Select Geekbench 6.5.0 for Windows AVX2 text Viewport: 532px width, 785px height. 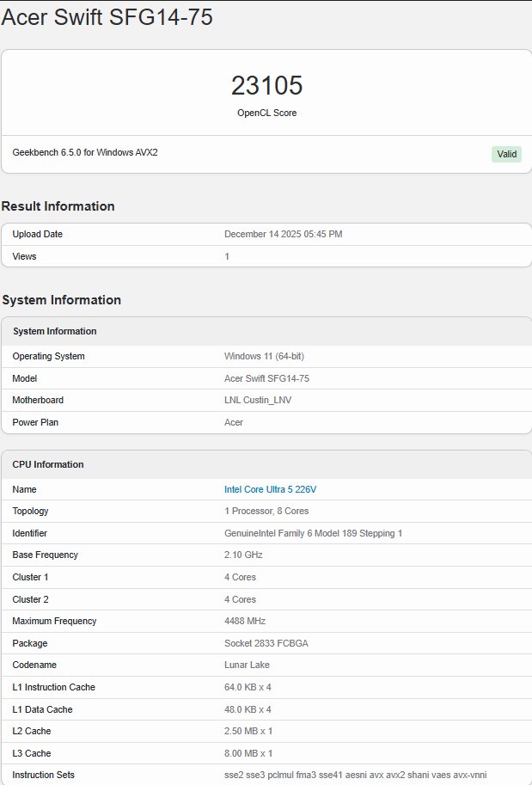point(85,152)
